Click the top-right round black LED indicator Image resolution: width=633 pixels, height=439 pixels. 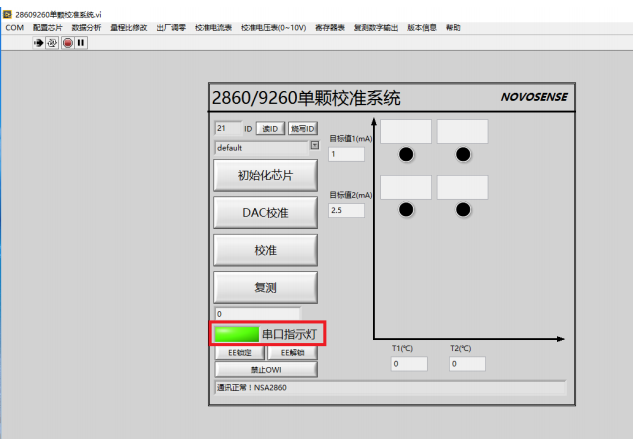(x=463, y=154)
